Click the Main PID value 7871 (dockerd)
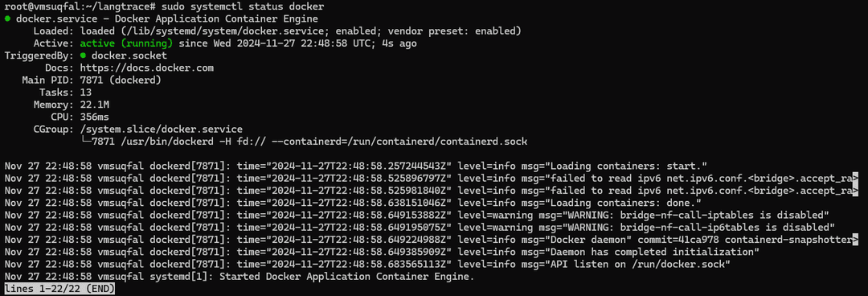Image resolution: width=868 pixels, height=296 pixels. click(x=120, y=80)
